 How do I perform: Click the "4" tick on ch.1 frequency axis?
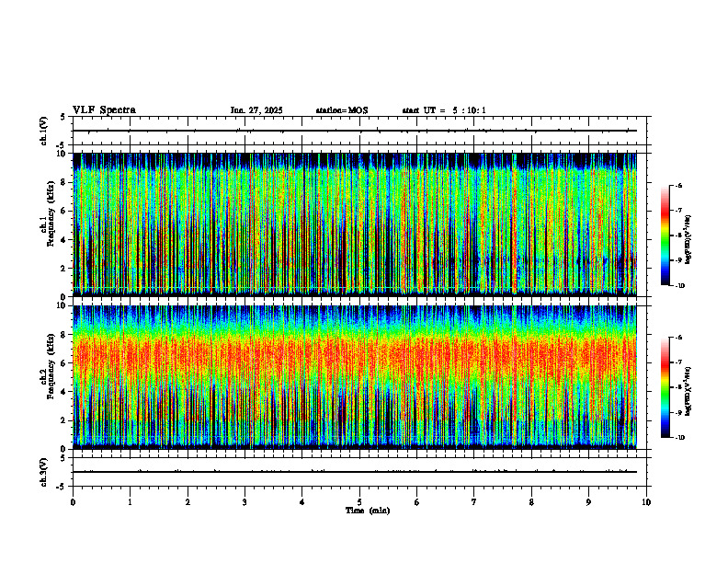(x=64, y=240)
